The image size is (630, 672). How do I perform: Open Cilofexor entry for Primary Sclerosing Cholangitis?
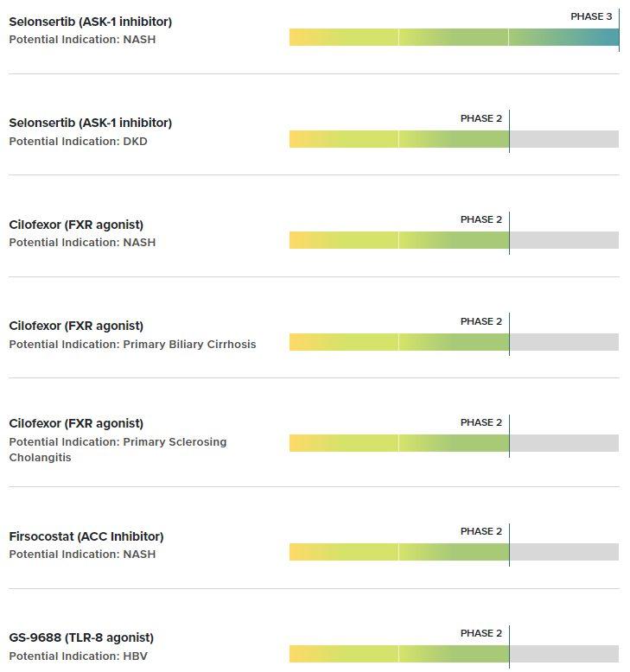76,423
